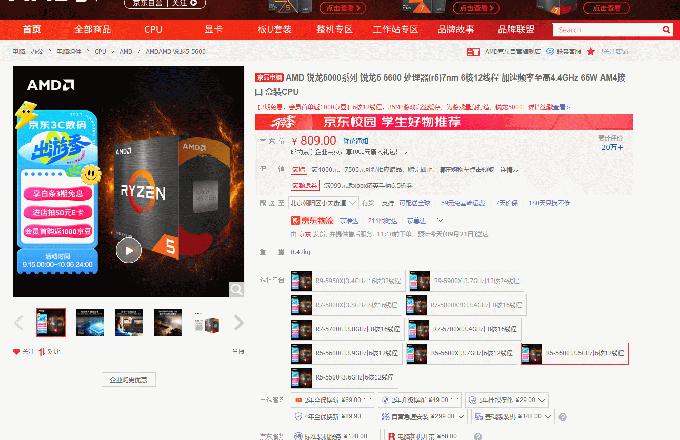The width and height of the screenshot is (680, 440).
Task: Click the JD self-operated follow button in header
Action: click(165, 3)
